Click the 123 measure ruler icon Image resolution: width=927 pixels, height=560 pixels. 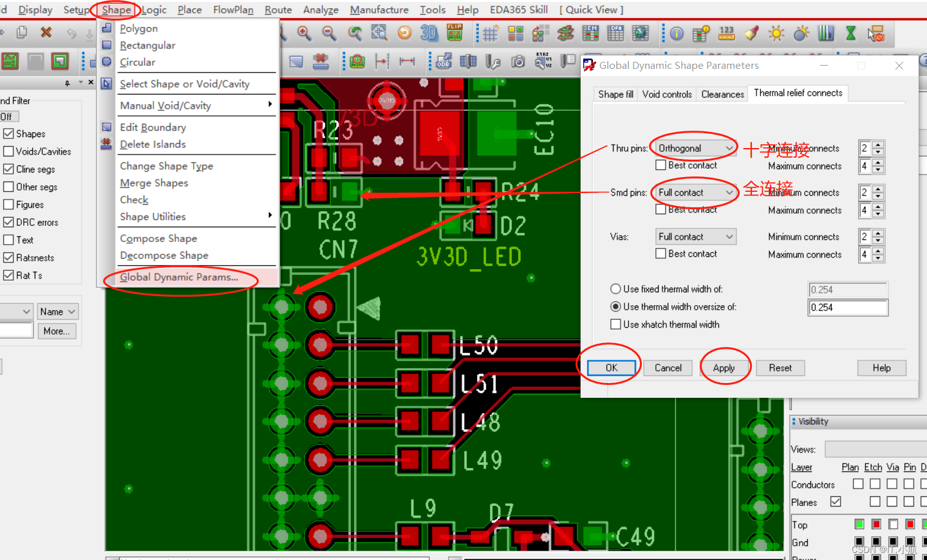click(726, 33)
